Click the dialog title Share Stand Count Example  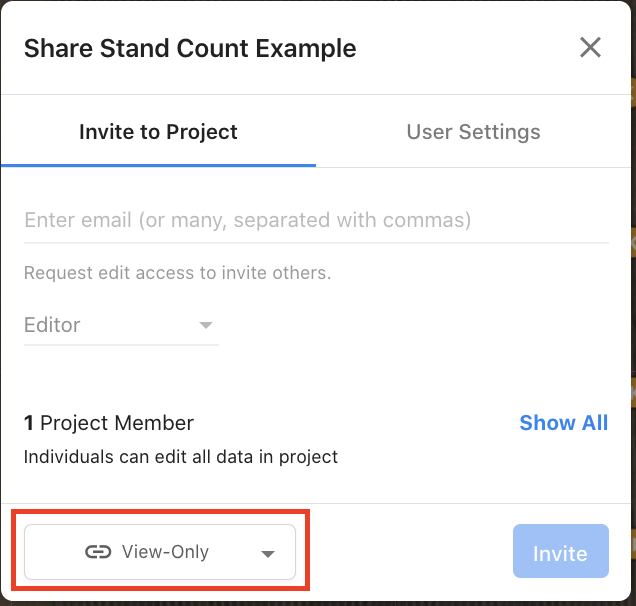point(190,49)
